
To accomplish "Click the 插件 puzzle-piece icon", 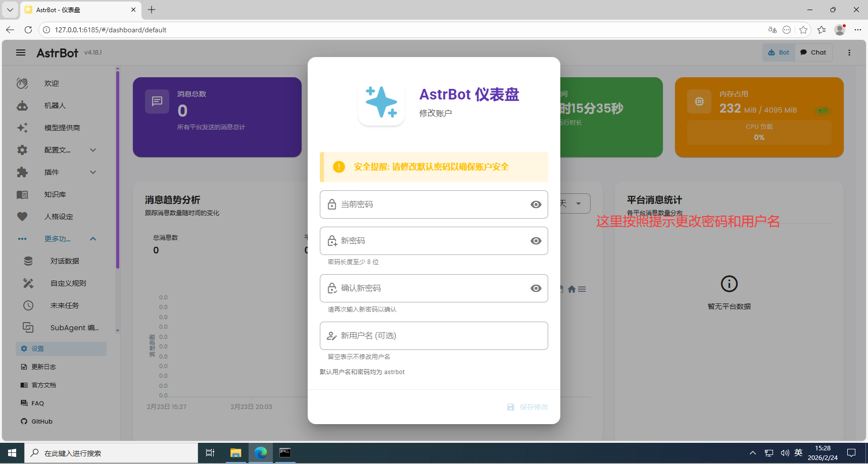I will coord(22,172).
